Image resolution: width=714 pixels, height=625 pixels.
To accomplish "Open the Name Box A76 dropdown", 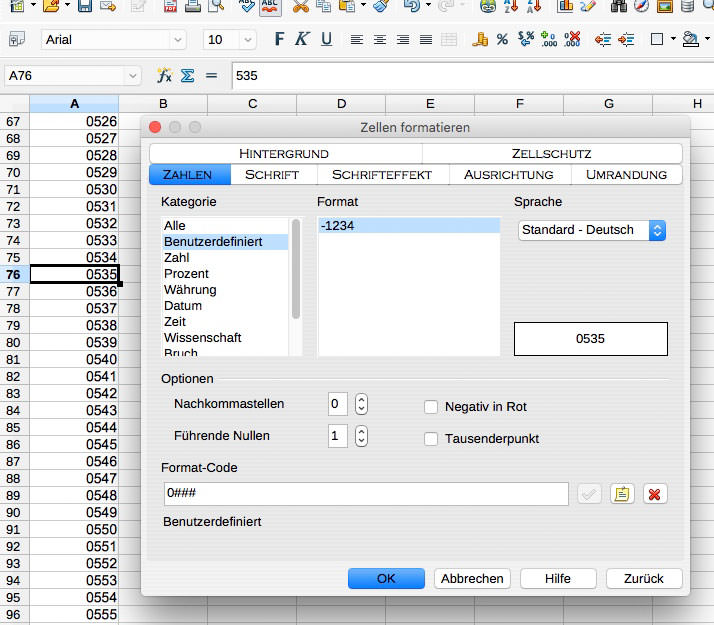I will tap(133, 76).
